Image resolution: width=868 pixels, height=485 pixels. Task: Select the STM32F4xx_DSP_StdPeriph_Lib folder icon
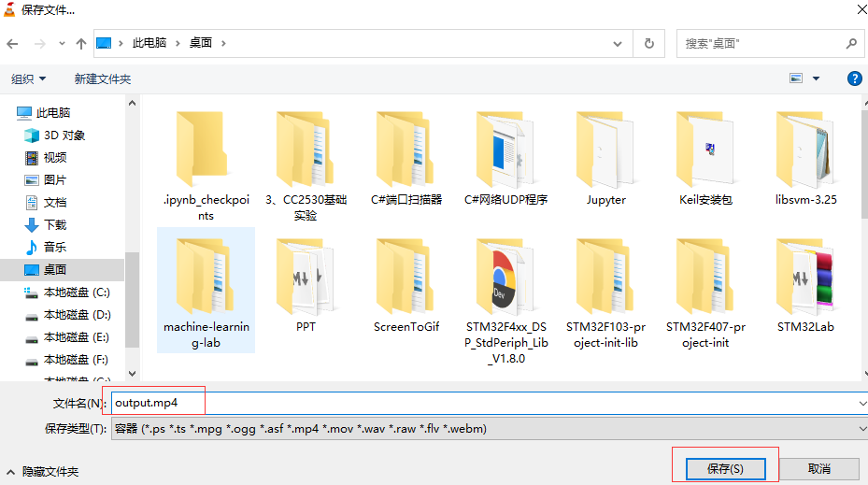(x=505, y=277)
